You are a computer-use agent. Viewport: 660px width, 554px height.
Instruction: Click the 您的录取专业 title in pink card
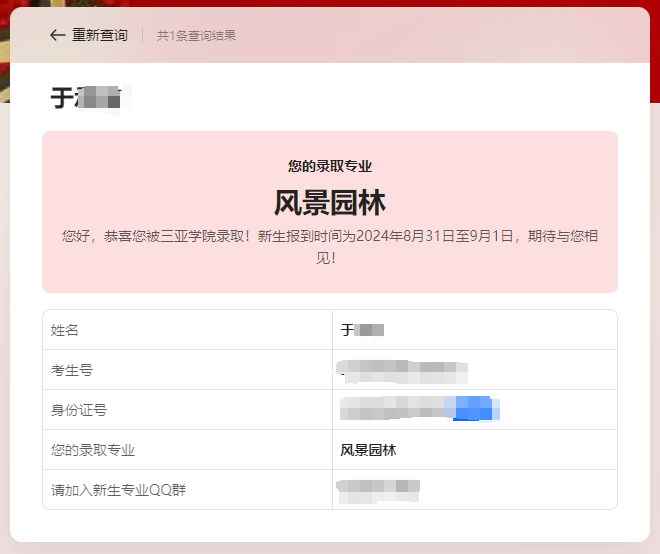[329, 166]
